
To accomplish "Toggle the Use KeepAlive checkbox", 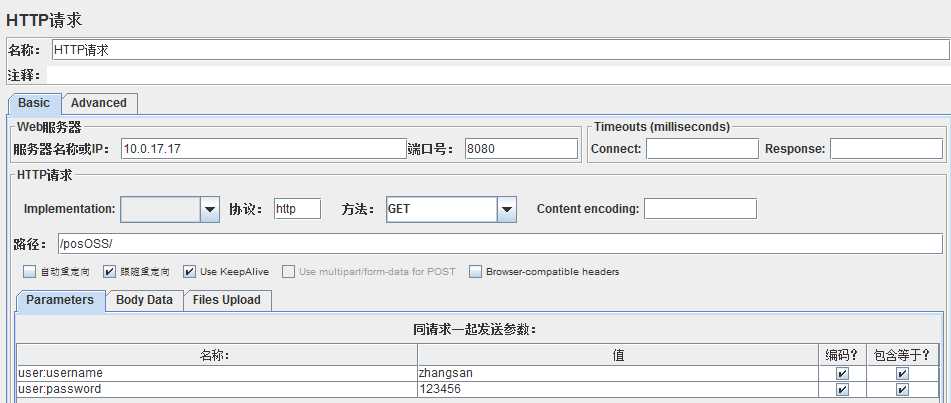I will coord(190,271).
